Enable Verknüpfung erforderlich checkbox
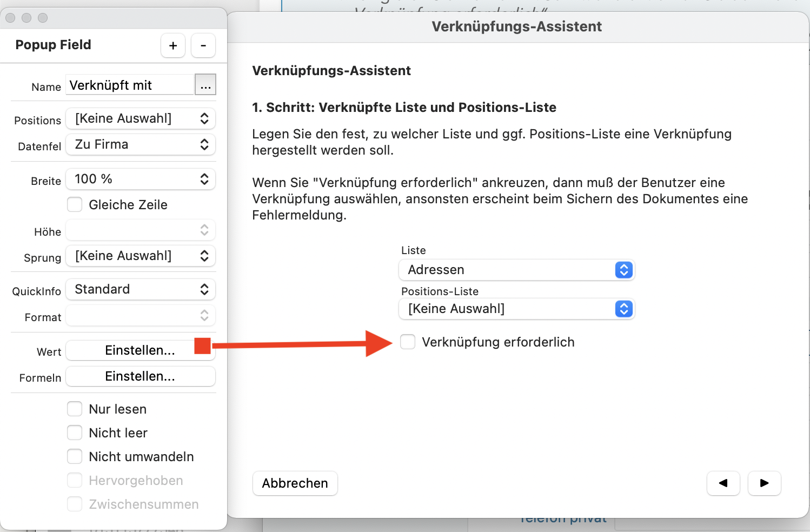 click(408, 342)
